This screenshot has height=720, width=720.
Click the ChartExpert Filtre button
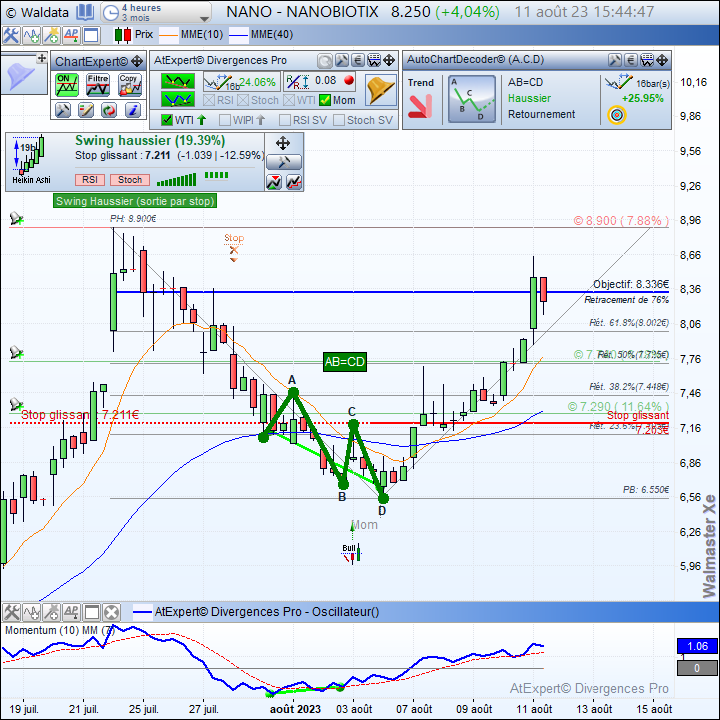pyautogui.click(x=98, y=85)
